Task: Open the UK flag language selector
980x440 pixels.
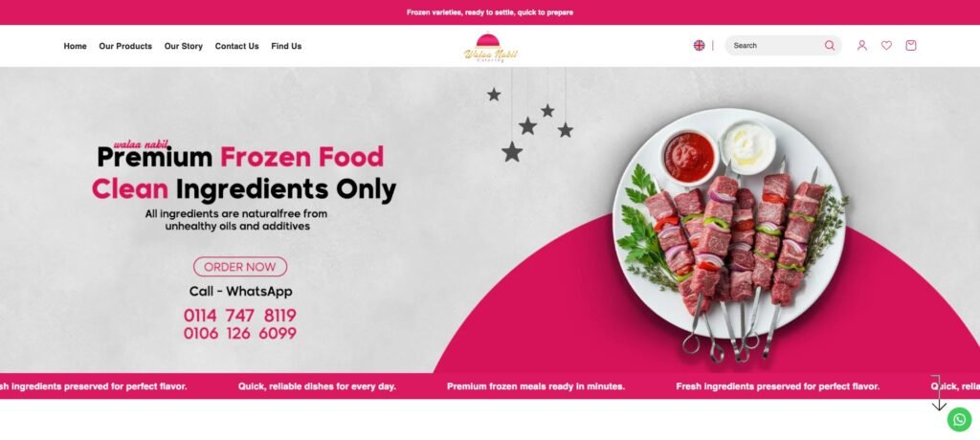Action: point(699,46)
